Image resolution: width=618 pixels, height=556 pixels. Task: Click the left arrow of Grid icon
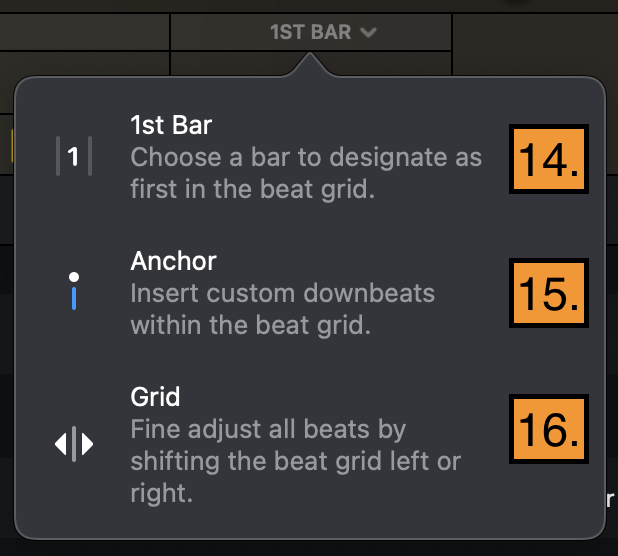point(61,444)
